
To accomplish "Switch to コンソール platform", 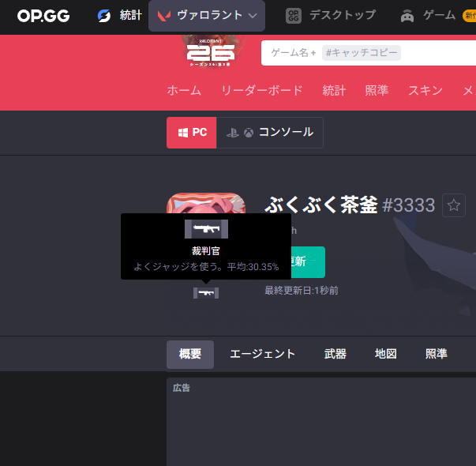I will click(270, 133).
